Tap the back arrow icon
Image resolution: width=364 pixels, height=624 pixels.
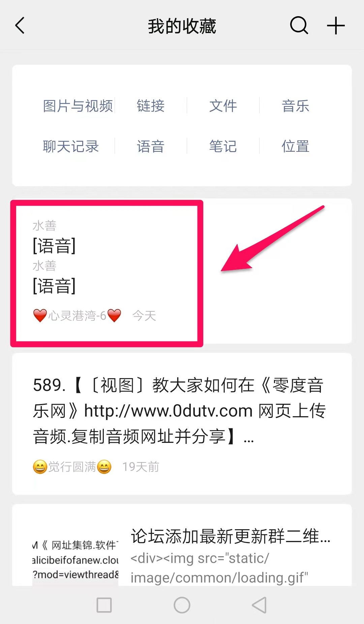(x=20, y=26)
